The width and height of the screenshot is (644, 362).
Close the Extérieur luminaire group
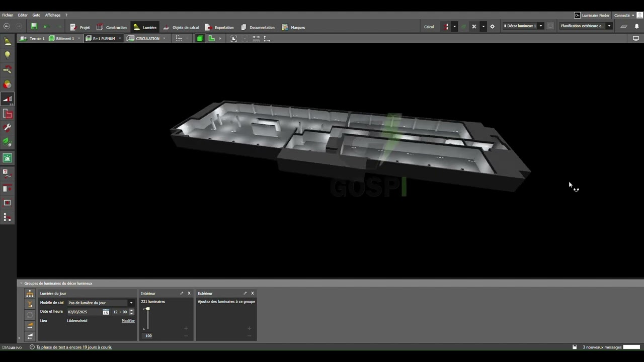coord(253,293)
